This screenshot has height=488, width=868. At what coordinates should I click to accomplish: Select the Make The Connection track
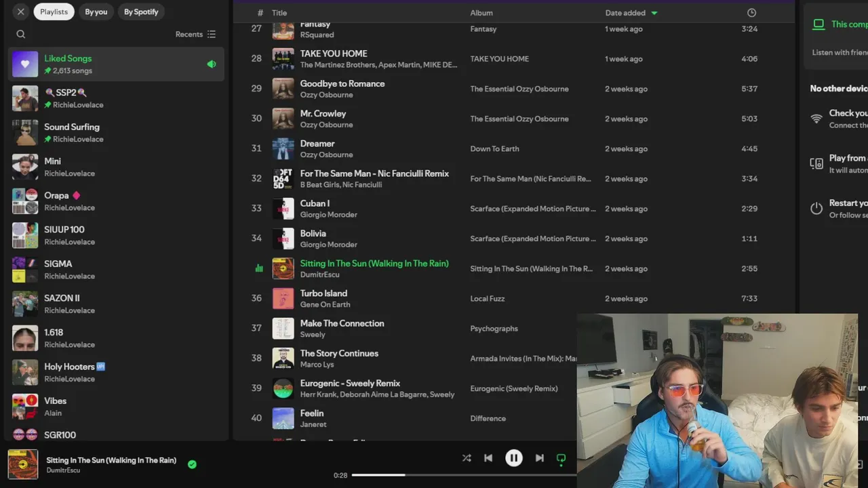tap(342, 323)
